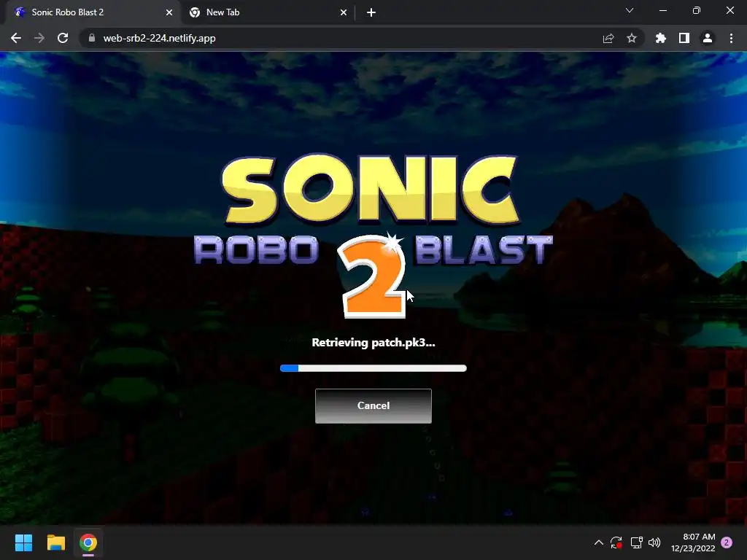Minimize the Chrome window
The width and height of the screenshot is (747, 560).
click(662, 10)
